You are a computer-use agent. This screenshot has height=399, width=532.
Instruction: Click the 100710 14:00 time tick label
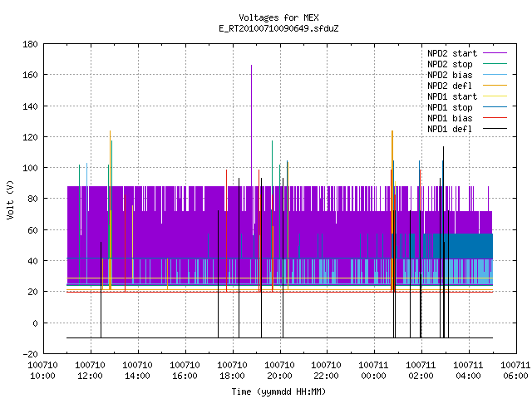coord(137,371)
